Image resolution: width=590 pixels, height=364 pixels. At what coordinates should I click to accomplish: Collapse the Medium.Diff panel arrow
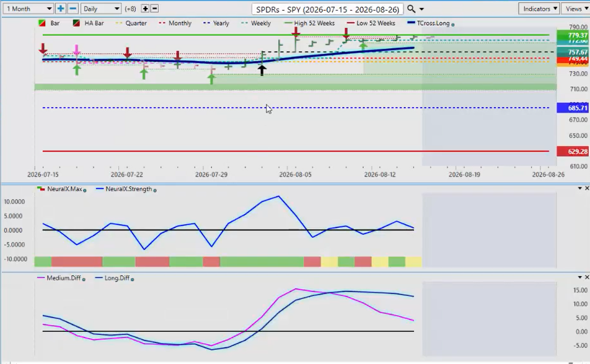pyautogui.click(x=580, y=277)
